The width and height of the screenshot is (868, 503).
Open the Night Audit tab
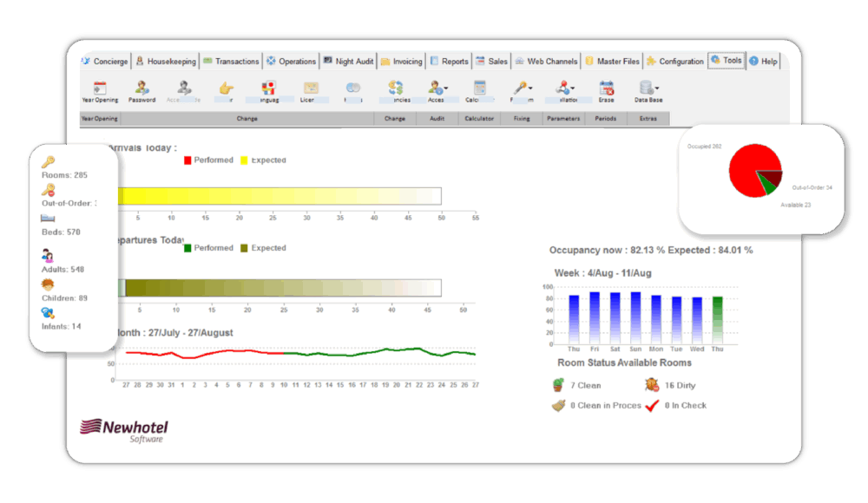coord(349,62)
